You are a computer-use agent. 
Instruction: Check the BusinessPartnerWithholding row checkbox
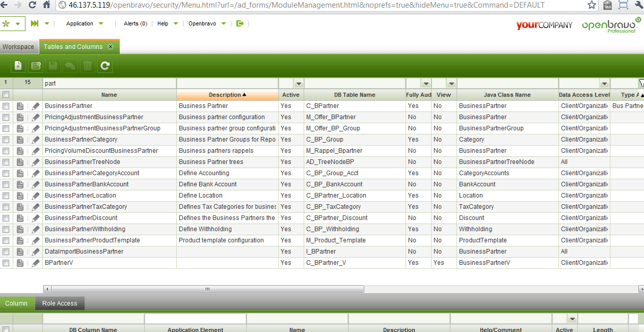tap(6, 229)
